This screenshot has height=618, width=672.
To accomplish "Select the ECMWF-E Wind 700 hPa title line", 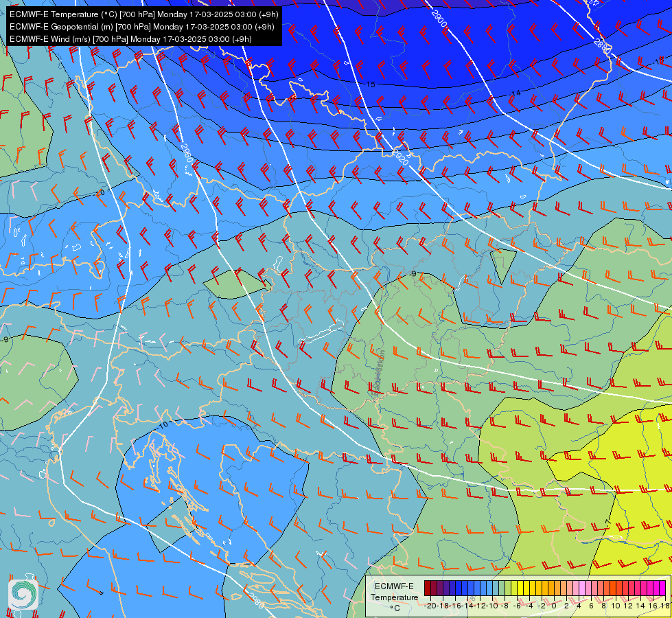I will point(130,39).
